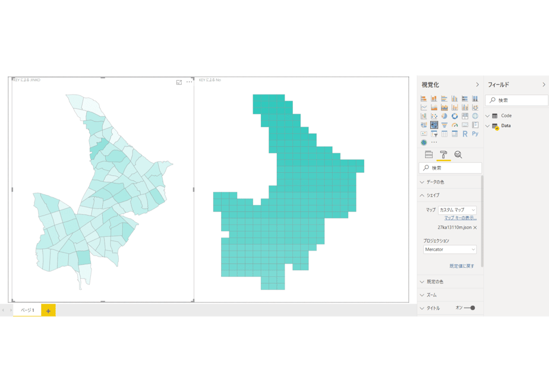The image size is (549, 392).
Task: Select the donut chart visual
Action: point(455,116)
